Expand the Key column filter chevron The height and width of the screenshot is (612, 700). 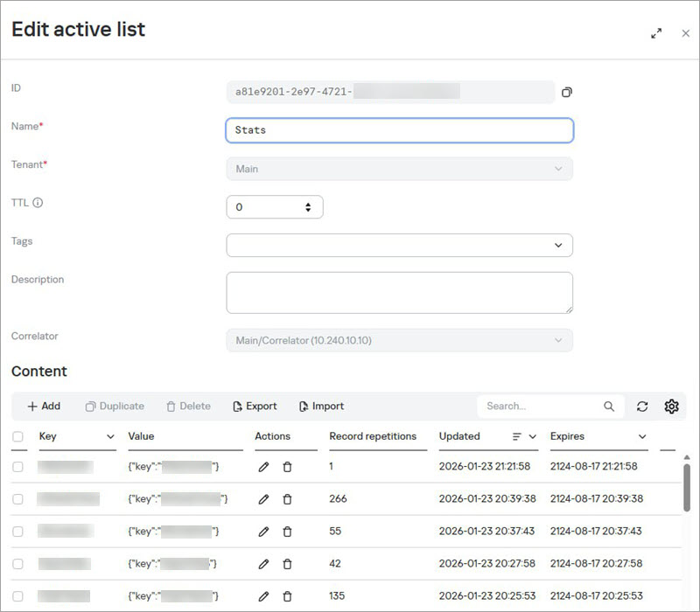tap(110, 436)
